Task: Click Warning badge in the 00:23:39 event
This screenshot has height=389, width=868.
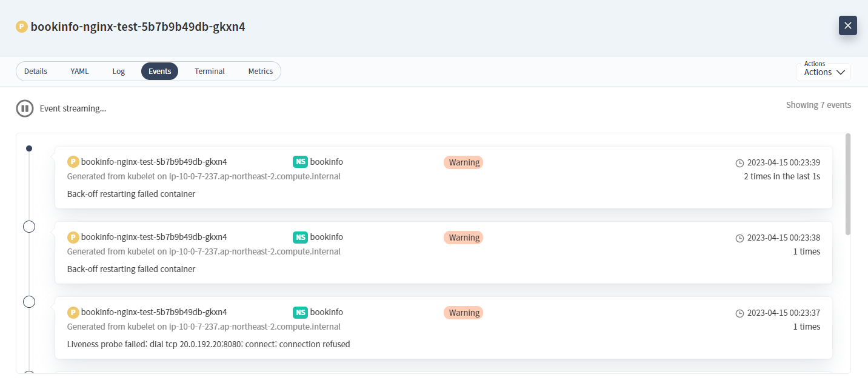Action: tap(464, 162)
